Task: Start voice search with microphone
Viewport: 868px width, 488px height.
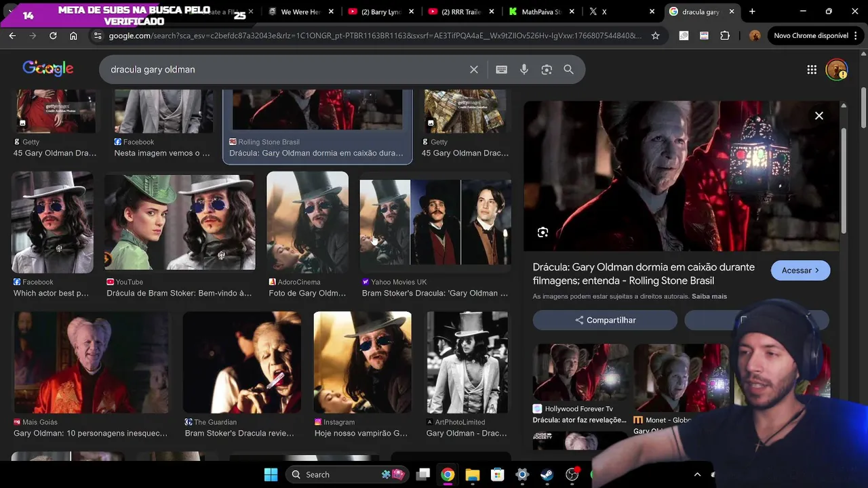Action: pyautogui.click(x=524, y=69)
